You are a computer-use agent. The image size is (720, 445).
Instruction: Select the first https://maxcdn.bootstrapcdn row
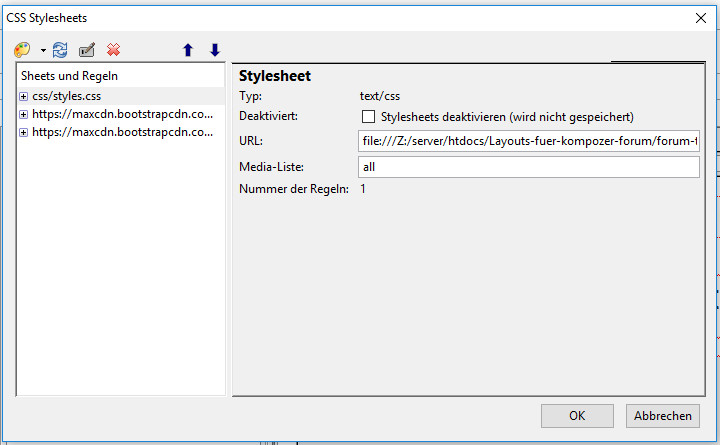121,114
